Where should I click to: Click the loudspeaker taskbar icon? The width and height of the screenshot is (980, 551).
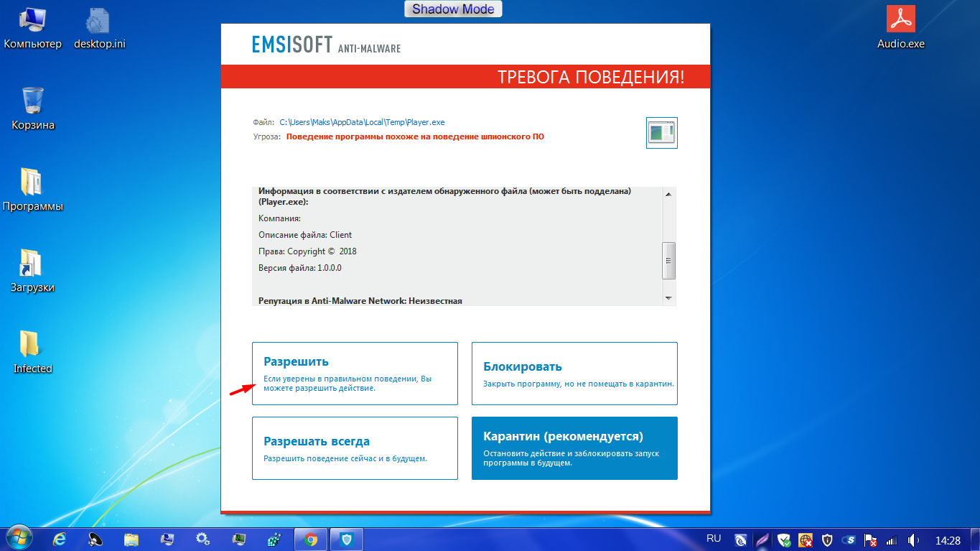coord(95,539)
